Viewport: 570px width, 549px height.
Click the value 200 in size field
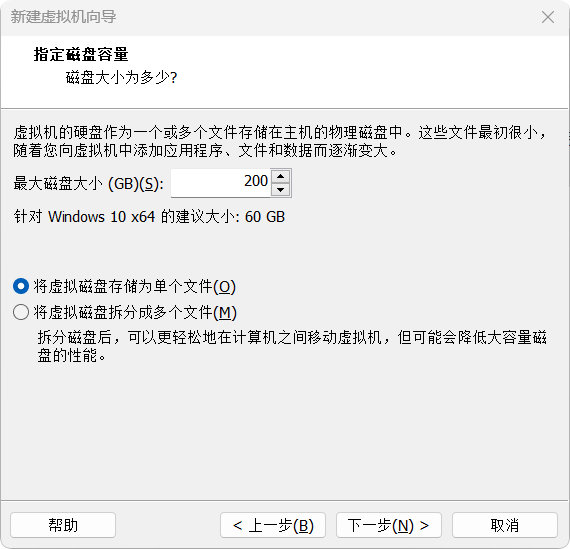(256, 181)
